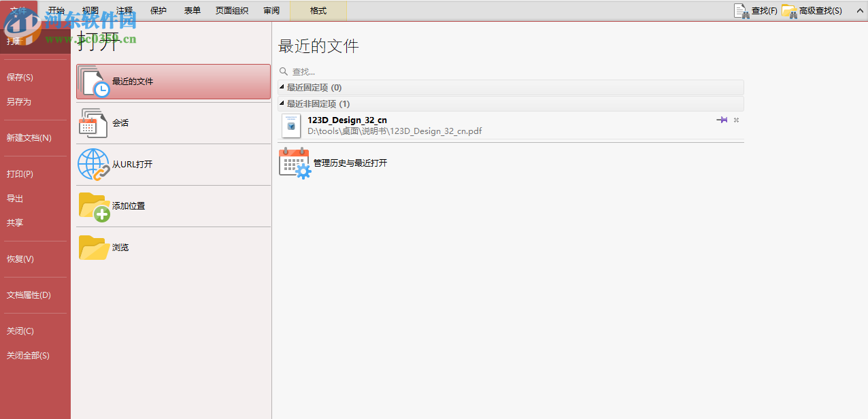
Task: Open the 注释 ribbon tab
Action: click(123, 10)
